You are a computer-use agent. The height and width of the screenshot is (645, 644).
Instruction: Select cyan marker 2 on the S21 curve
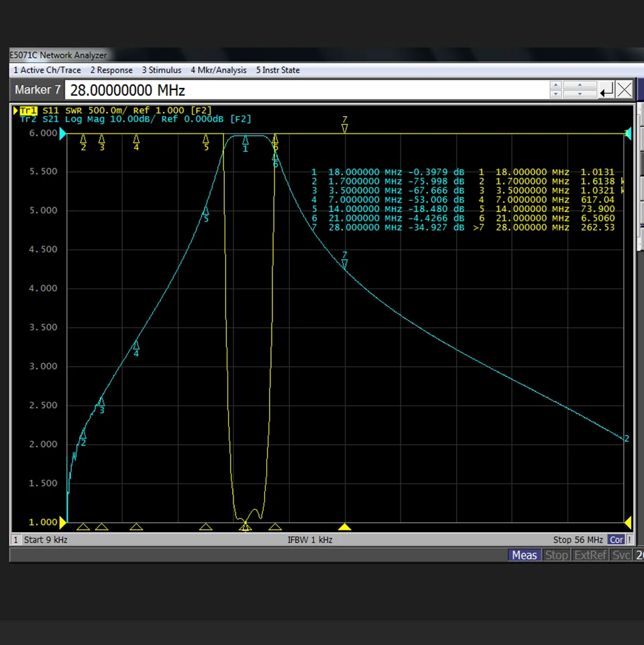click(x=83, y=438)
